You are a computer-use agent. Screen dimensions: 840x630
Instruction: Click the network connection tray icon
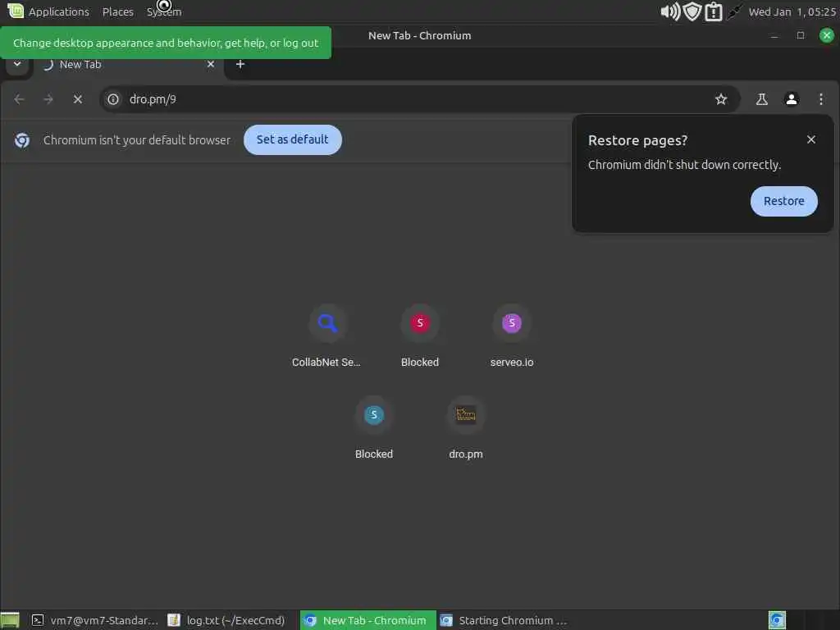tap(734, 11)
